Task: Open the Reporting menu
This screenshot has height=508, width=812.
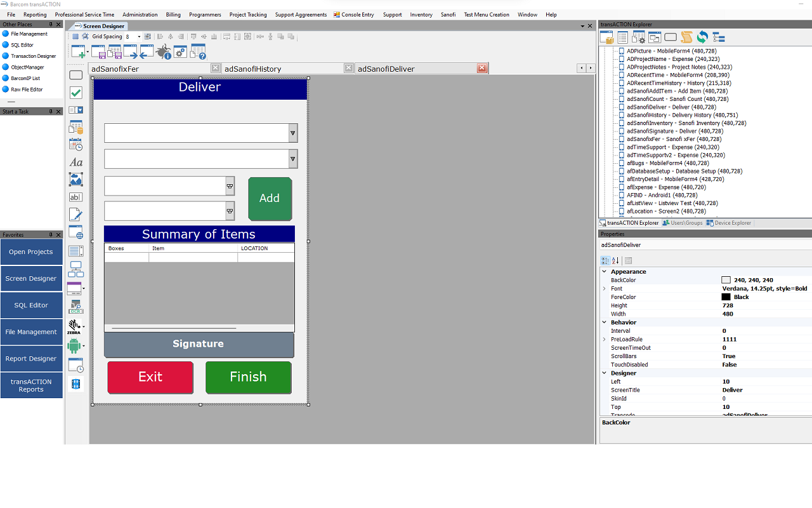Action: pyautogui.click(x=35, y=15)
